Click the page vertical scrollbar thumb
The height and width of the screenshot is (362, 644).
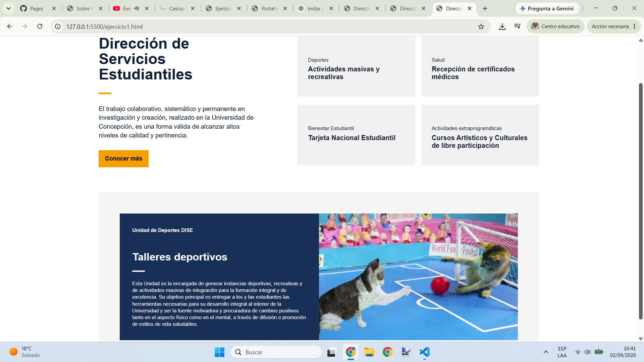641,201
